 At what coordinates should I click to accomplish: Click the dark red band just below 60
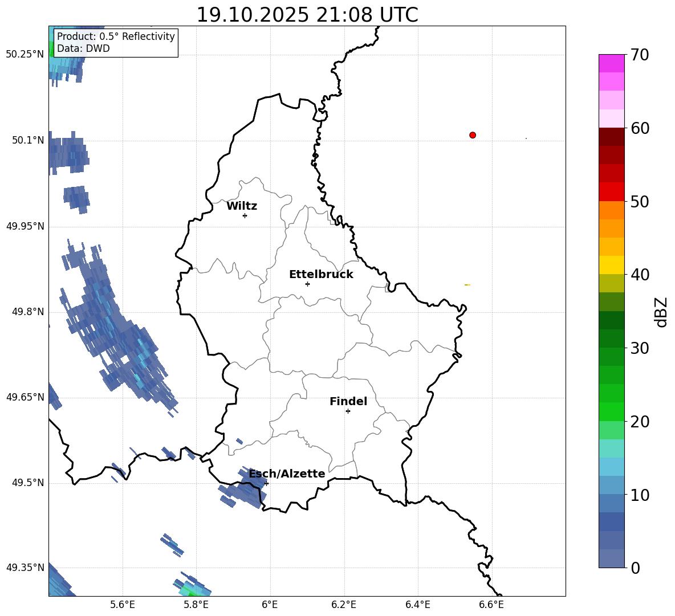point(611,136)
